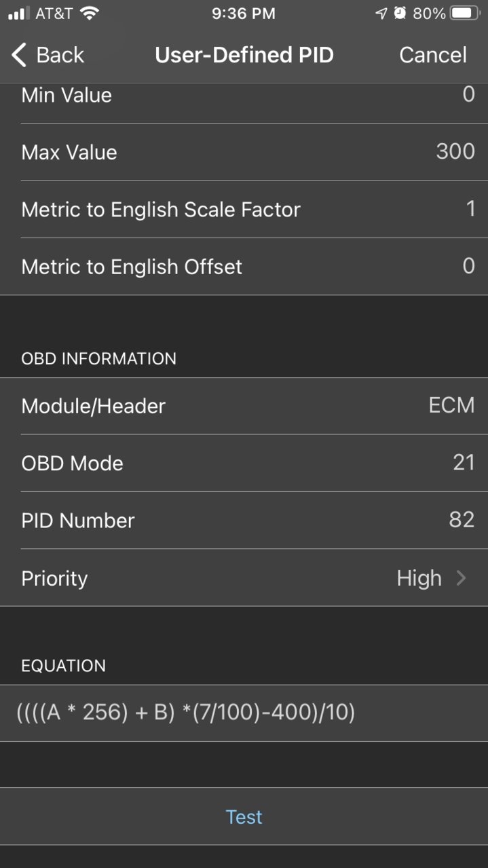
Task: Tap the Back chevron icon
Action: click(19, 55)
